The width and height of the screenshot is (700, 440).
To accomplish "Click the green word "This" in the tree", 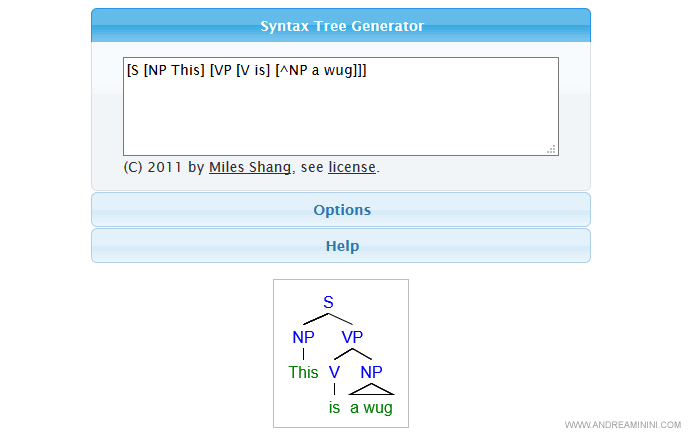I will click(x=303, y=372).
